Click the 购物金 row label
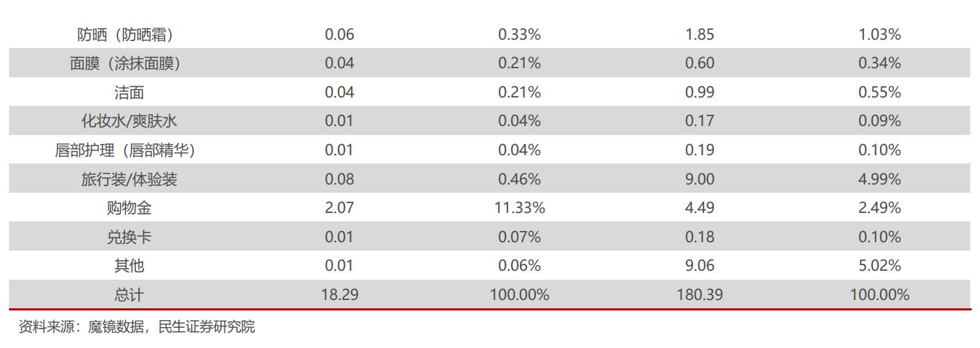Image resolution: width=980 pixels, height=348 pixels. point(129,207)
